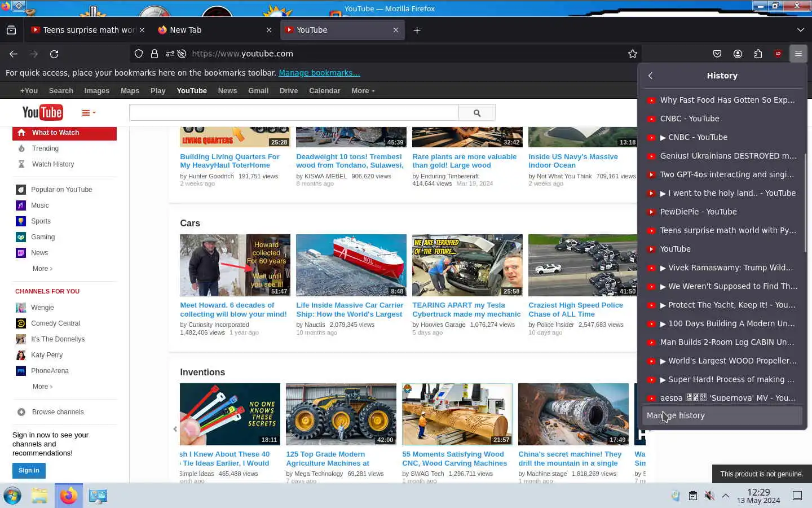Open the Windows Start button
Screen dimensions: 812x508
(x=12, y=496)
